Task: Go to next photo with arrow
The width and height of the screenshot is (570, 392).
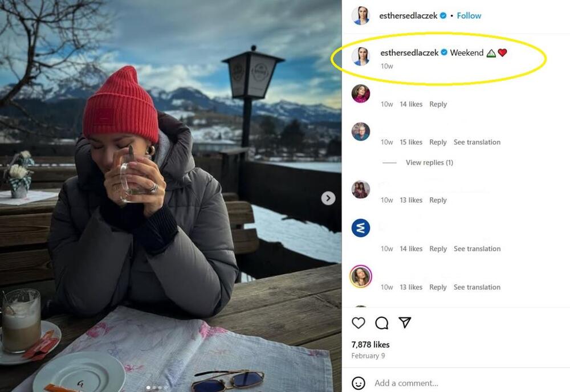Action: (328, 198)
